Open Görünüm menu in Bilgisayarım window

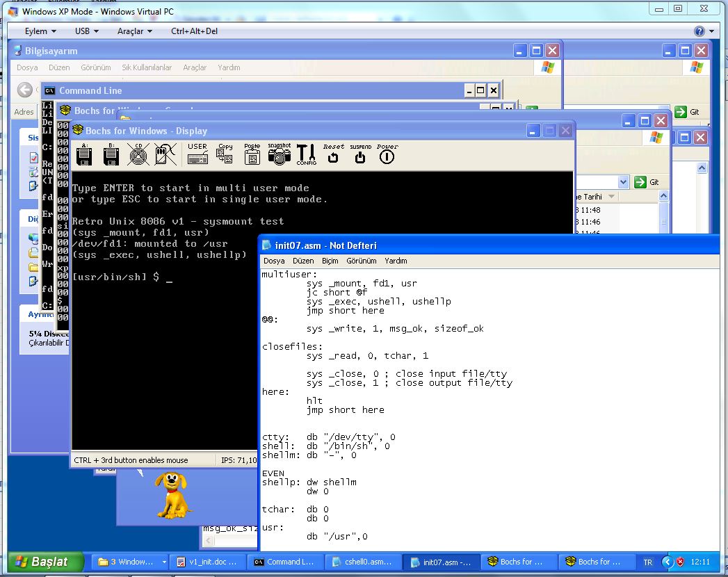pos(96,67)
